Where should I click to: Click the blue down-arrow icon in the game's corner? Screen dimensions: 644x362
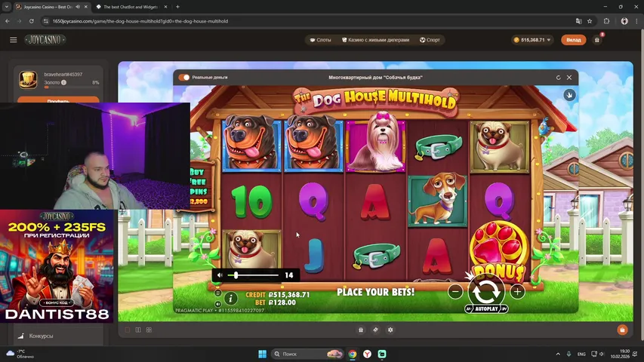(569, 95)
